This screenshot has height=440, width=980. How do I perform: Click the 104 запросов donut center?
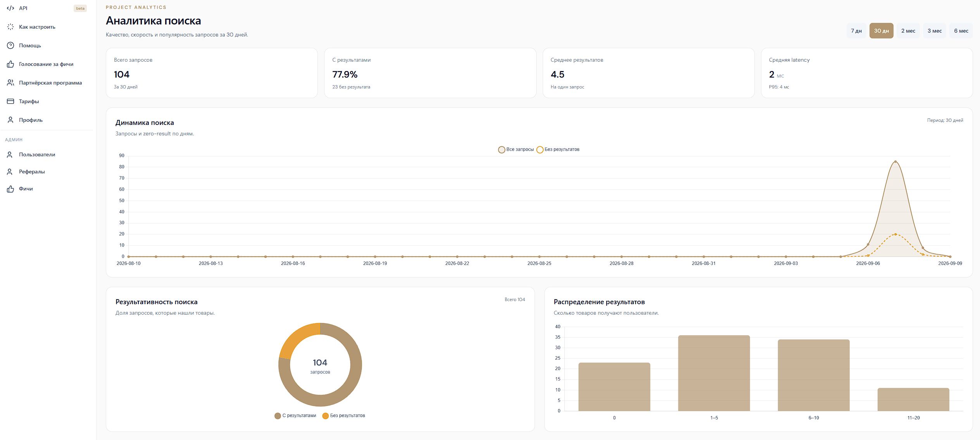point(320,366)
